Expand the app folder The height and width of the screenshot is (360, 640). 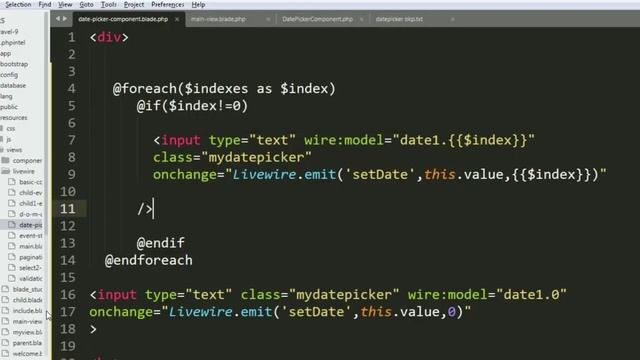(x=6, y=53)
